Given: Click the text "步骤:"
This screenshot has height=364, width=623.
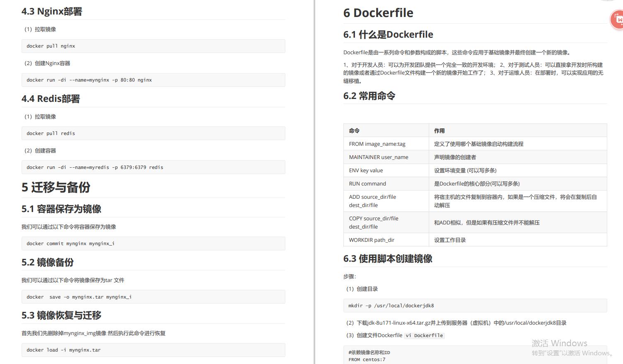Looking at the screenshot, I should tap(350, 276).
